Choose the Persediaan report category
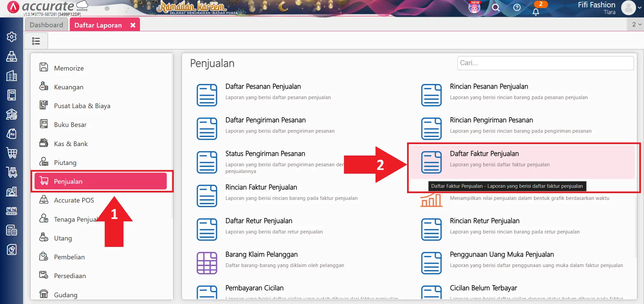Viewport: 644px width, 304px height. [x=70, y=276]
